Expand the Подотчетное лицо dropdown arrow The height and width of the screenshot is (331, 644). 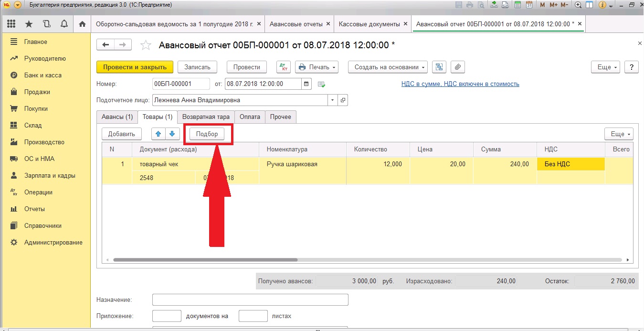point(332,100)
